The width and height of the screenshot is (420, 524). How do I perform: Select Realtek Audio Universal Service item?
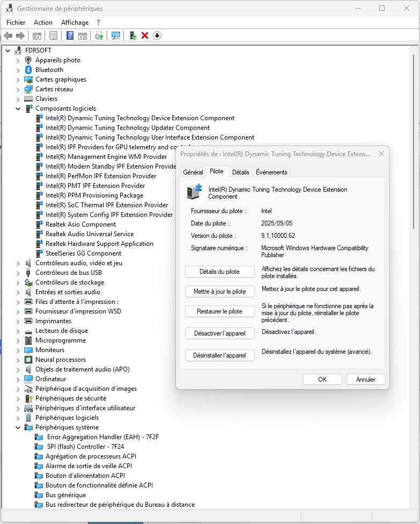point(89,234)
